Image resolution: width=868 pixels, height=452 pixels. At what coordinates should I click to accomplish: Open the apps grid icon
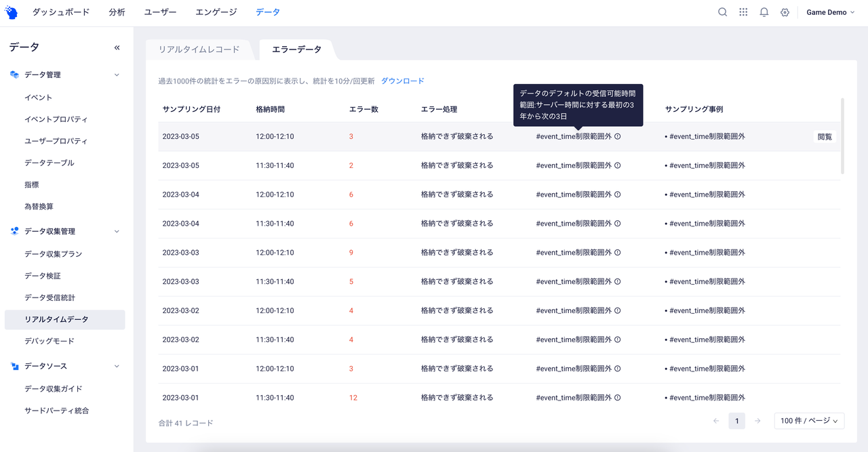click(x=743, y=12)
